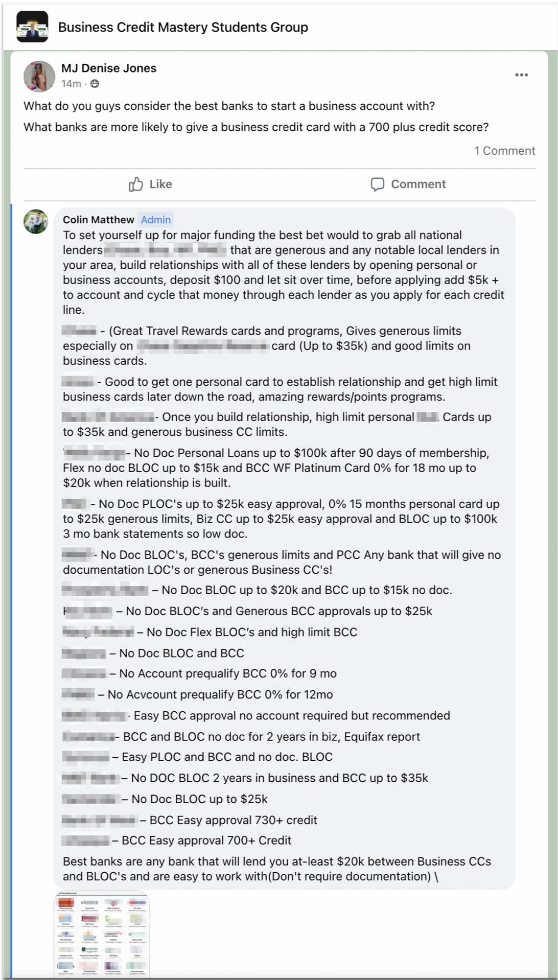Open the attached bank list image thumbnail
Viewport: 558px width, 980px height.
pos(102,934)
